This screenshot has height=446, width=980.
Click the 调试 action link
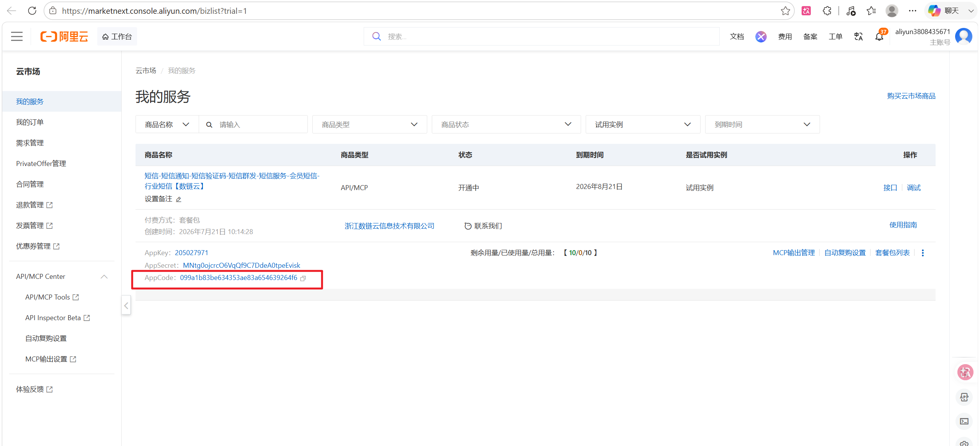914,187
